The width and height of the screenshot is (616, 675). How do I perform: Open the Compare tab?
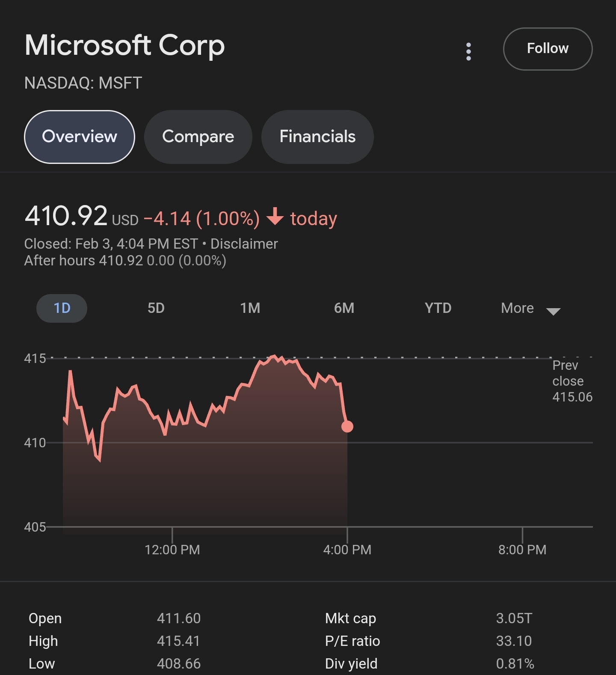[x=198, y=137]
